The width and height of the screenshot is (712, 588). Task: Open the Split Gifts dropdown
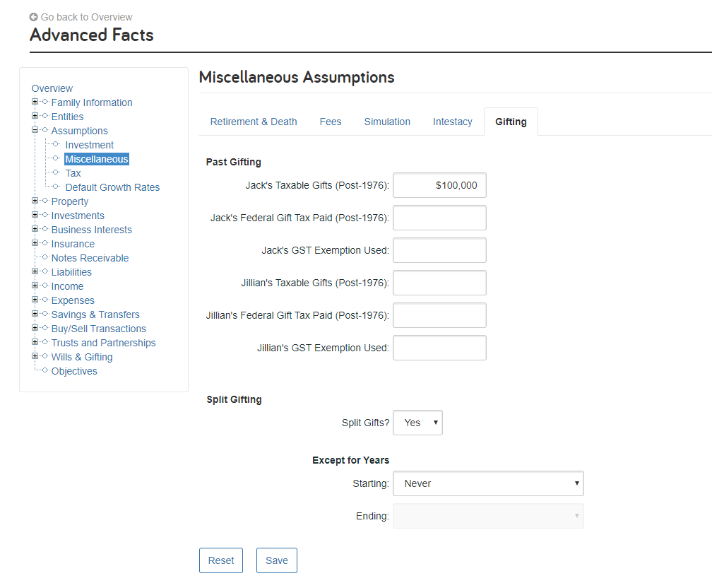click(x=417, y=423)
